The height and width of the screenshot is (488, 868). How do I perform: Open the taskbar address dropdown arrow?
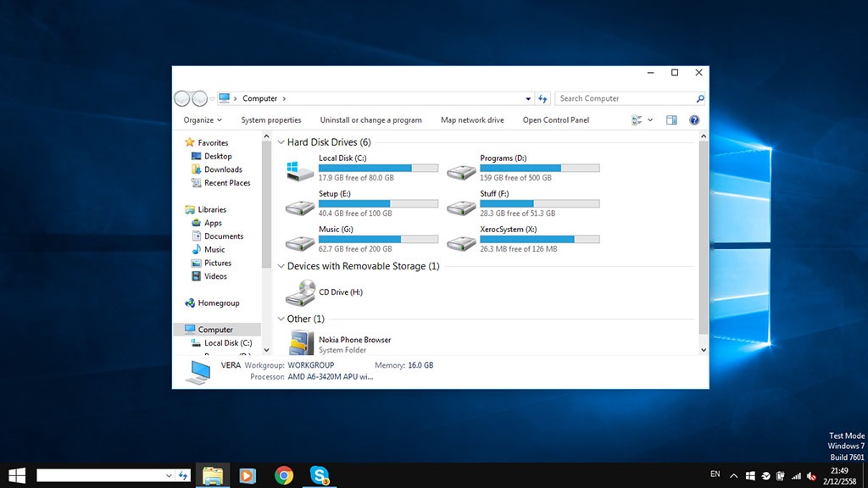pos(169,475)
